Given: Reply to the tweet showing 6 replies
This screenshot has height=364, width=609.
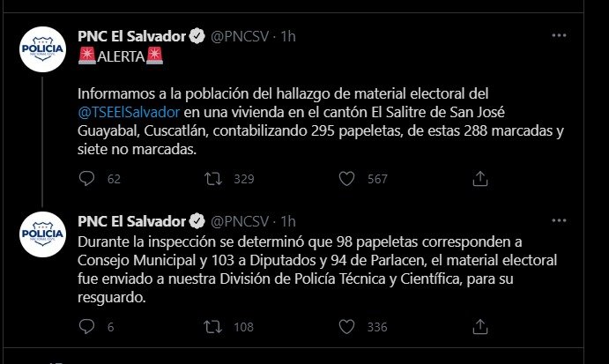Looking at the screenshot, I should 86,328.
